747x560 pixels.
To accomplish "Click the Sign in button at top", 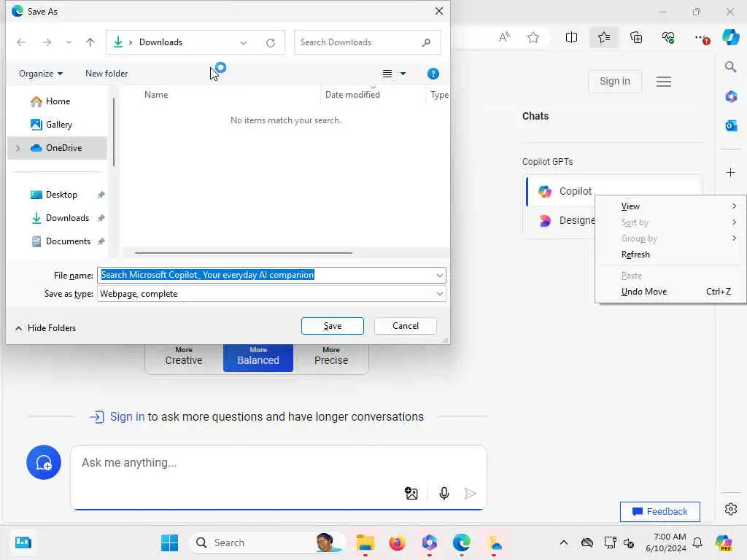I will pyautogui.click(x=614, y=81).
